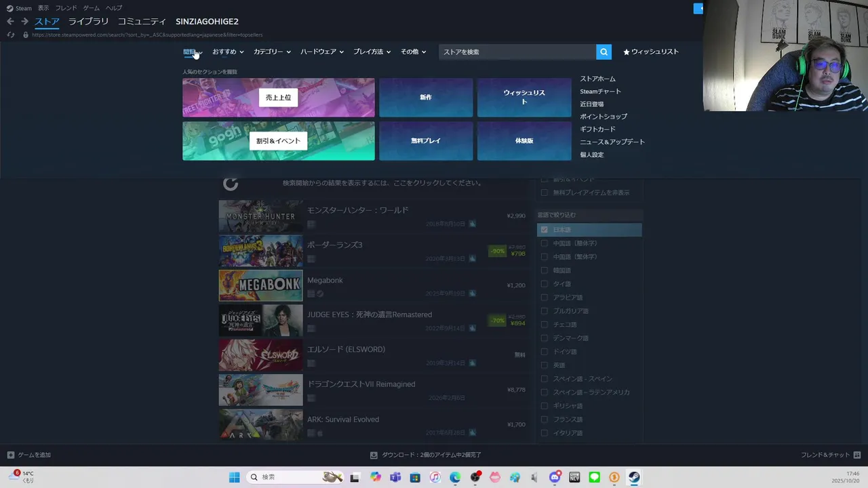This screenshot has width=868, height=488.
Task: Click the plus icon for Add a Game
Action: pos(11,455)
